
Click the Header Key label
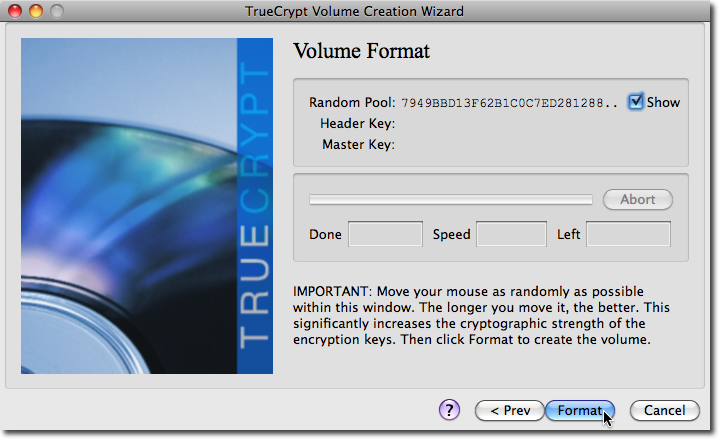point(357,124)
